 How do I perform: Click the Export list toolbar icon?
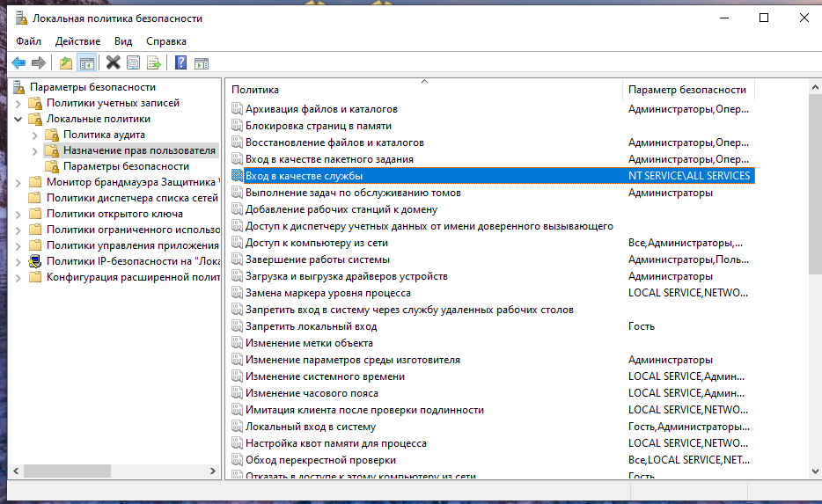tap(154, 62)
